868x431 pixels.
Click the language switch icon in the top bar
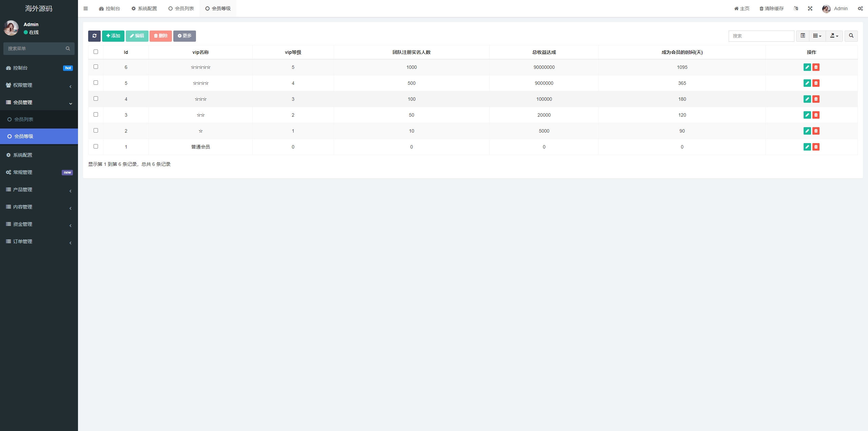[796, 8]
